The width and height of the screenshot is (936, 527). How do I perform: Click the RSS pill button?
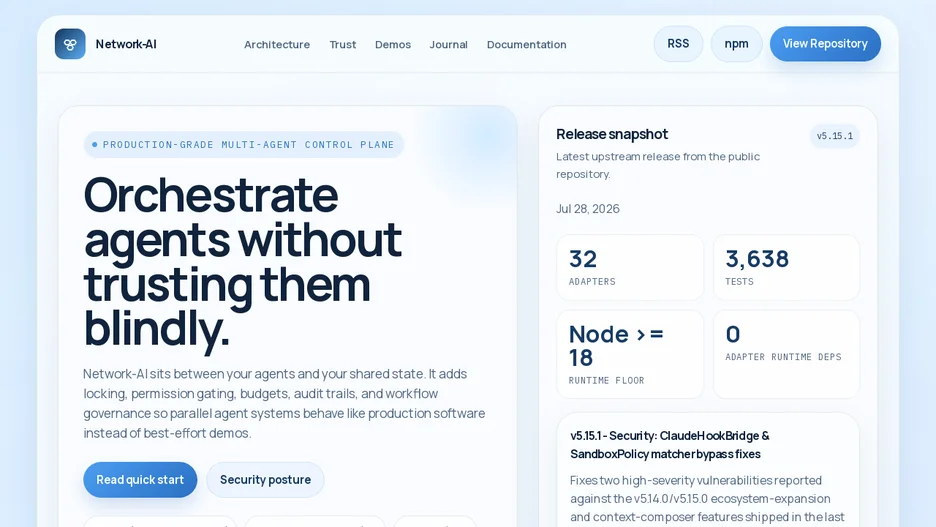[678, 44]
